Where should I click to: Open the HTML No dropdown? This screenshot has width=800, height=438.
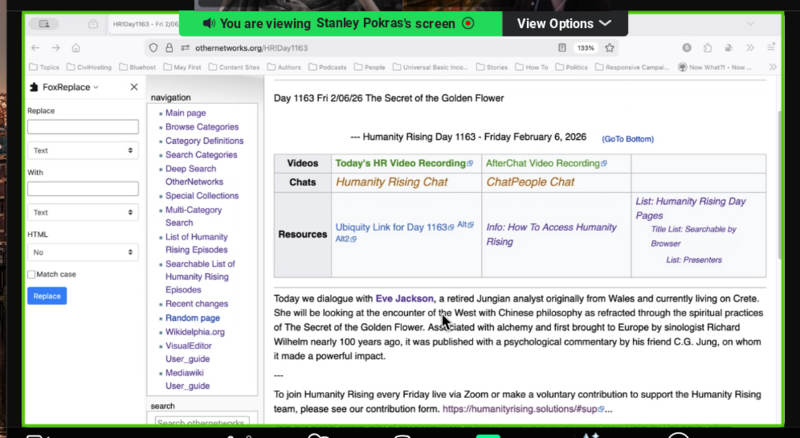pyautogui.click(x=83, y=252)
